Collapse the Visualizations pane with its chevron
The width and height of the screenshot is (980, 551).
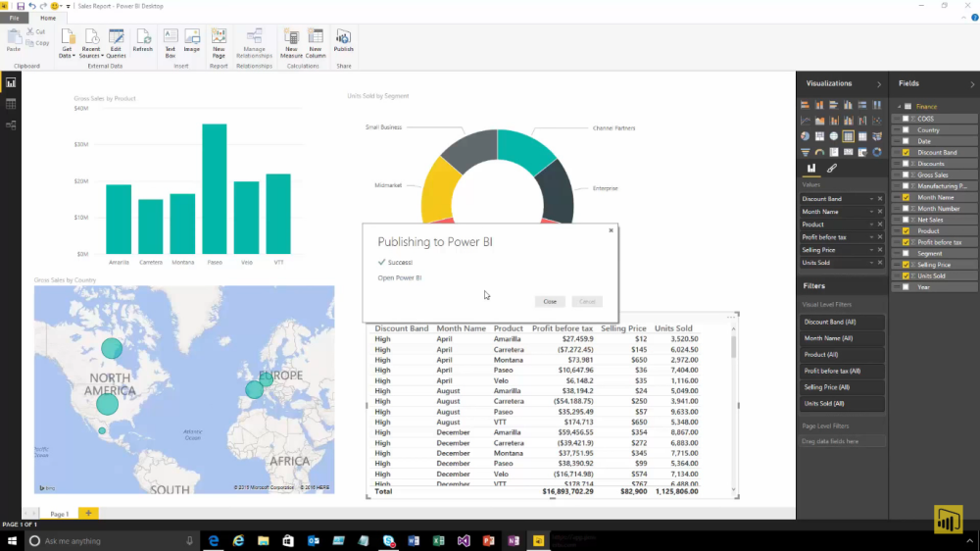point(879,83)
